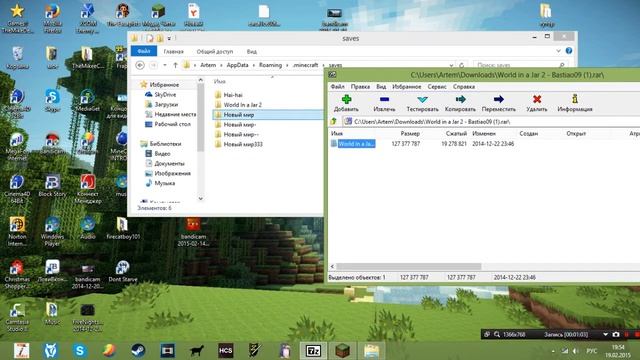
Task: Select Загрузки in the navigation pane
Action: [x=166, y=104]
